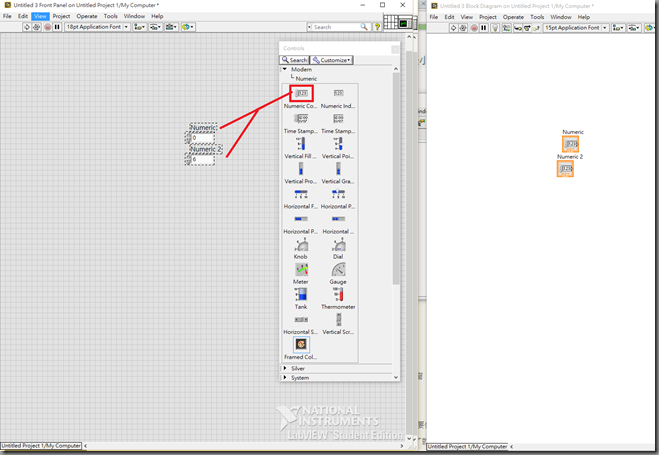Click Step Into in Block Diagram toolbar
This screenshot has width=659, height=455.
point(518,28)
